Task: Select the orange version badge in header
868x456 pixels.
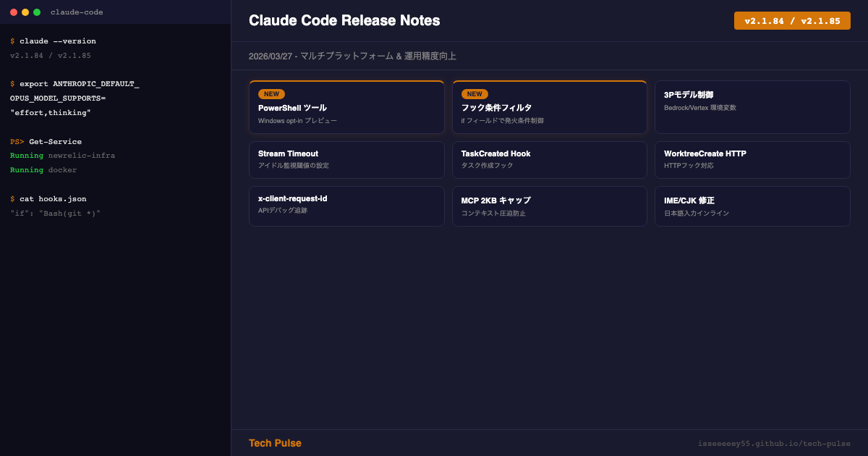Action: (x=792, y=21)
